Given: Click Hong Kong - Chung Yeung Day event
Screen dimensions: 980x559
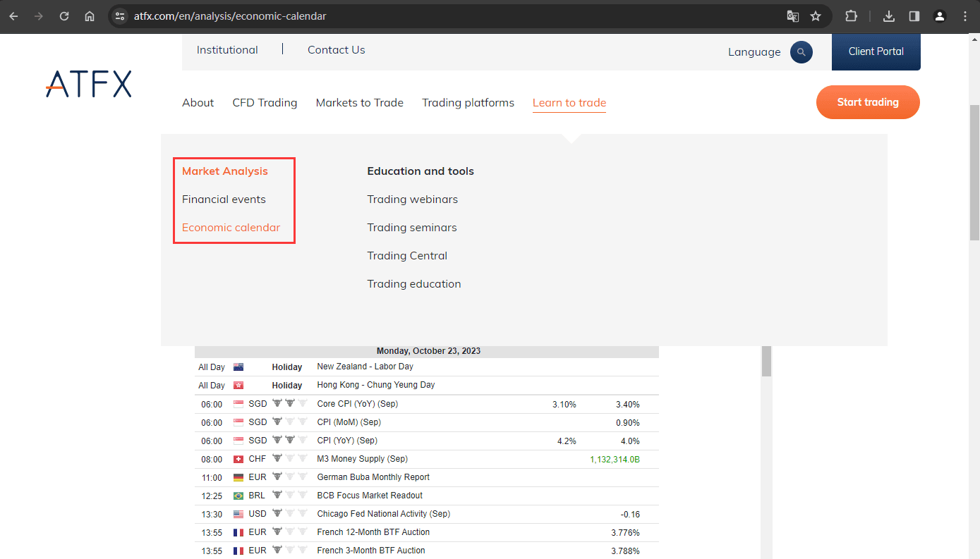Looking at the screenshot, I should pyautogui.click(x=376, y=385).
